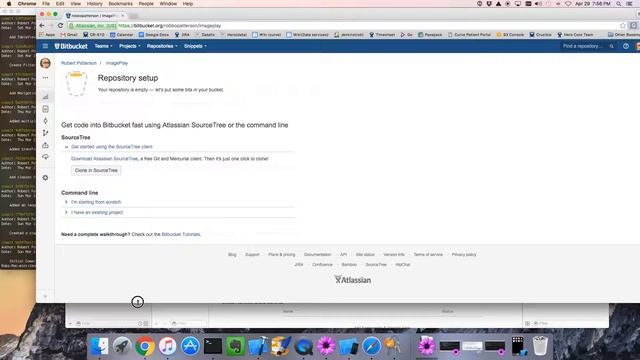Viewport: 640px width, 360px height.
Task: Open Evernote from the dock
Action: [236, 346]
